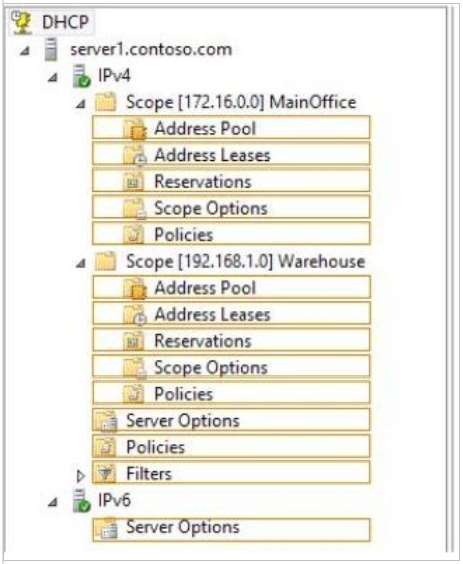
Task: Select the Warehouse scope label
Action: pos(246,261)
